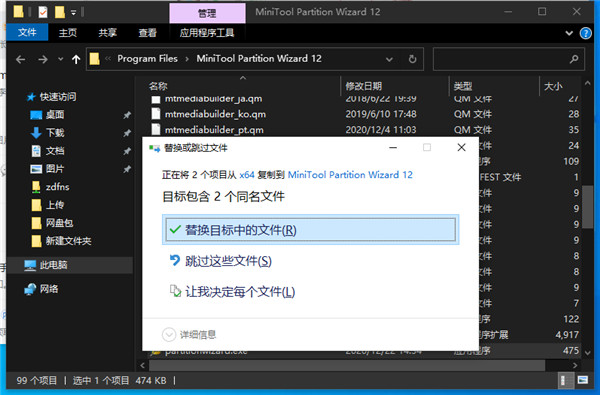Open the zdfns folder in the sidebar
The height and width of the screenshot is (395, 600).
coord(57,186)
